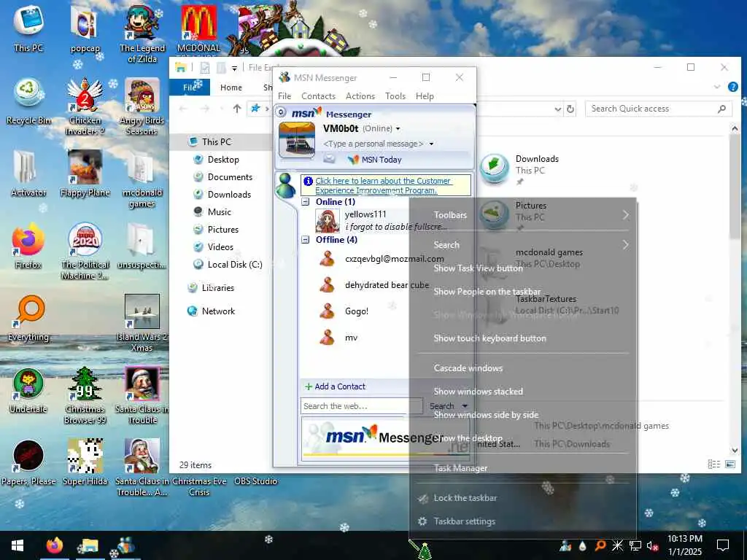
Task: Open MSN Today in Messenger
Action: 375,160
